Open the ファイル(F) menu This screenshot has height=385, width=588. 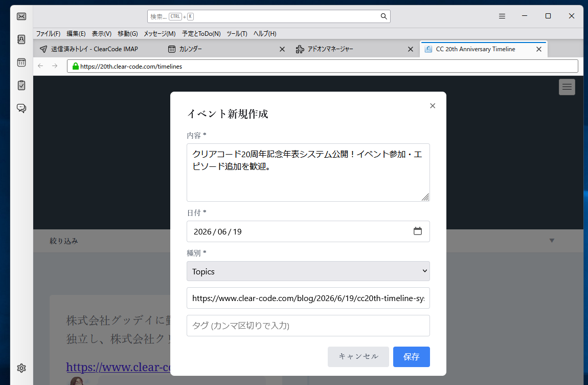(48, 33)
